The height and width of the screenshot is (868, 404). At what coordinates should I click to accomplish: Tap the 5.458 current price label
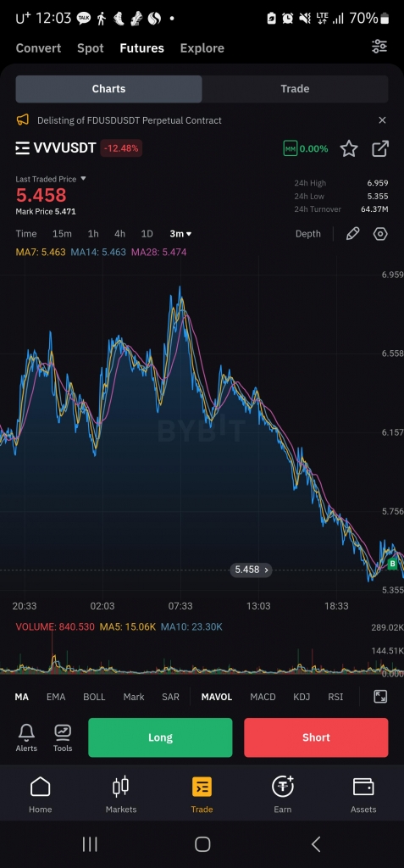click(251, 570)
